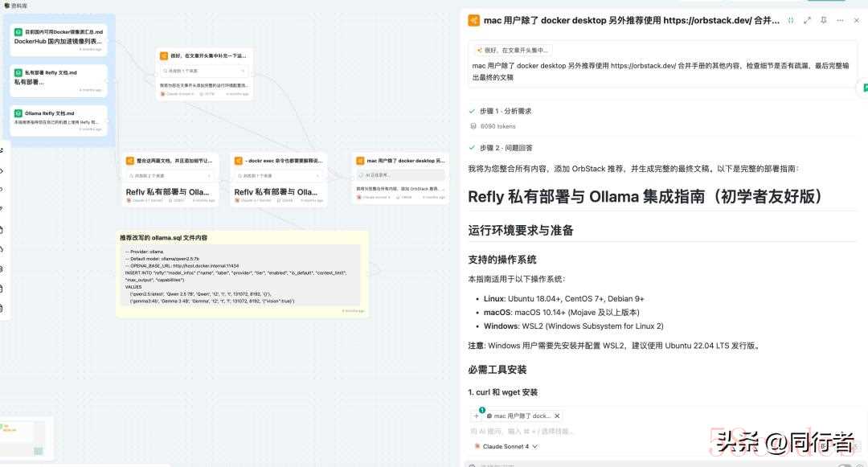Click the top icon in the left canvas toolbar
Viewport: 868px width, 467px height.
(2, 150)
